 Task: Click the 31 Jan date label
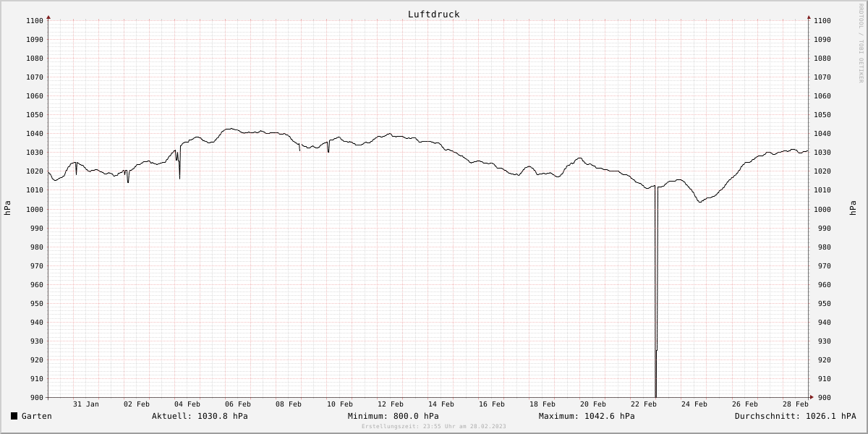(86, 404)
